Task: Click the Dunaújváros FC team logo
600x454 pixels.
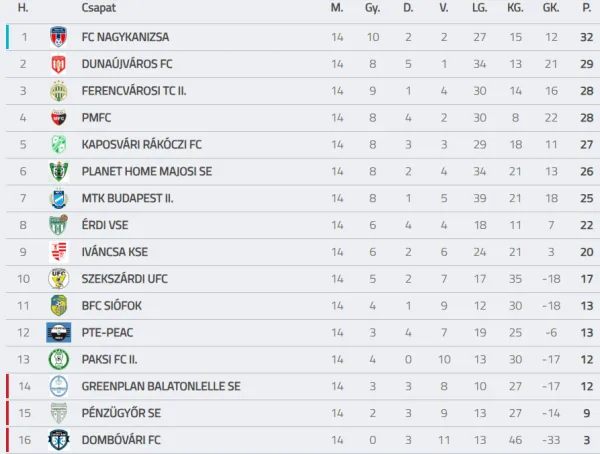Action: [x=58, y=64]
